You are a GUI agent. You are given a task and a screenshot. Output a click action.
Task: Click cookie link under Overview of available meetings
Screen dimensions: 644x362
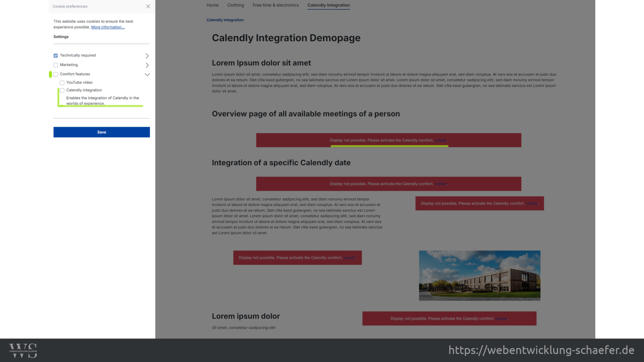click(440, 140)
